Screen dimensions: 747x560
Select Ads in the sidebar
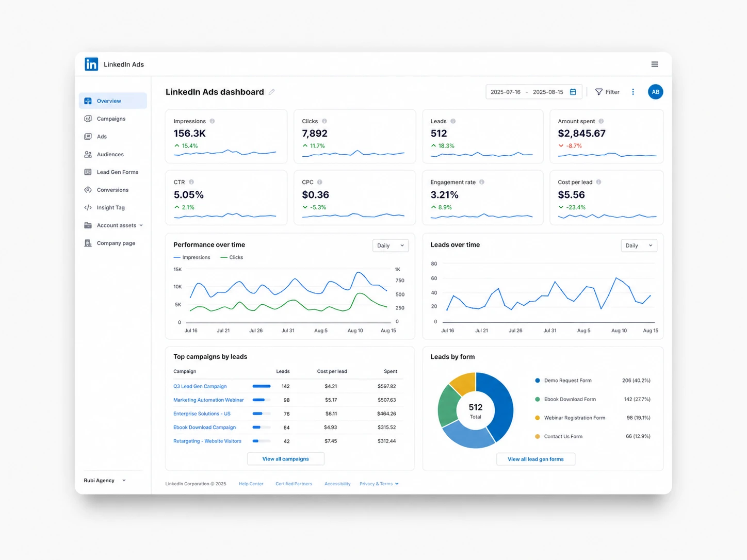102,137
